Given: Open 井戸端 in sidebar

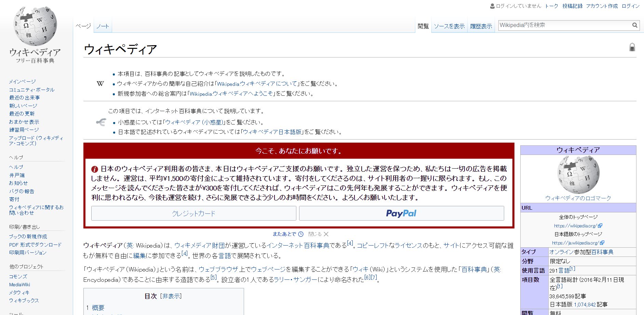Looking at the screenshot, I should click(x=17, y=175).
